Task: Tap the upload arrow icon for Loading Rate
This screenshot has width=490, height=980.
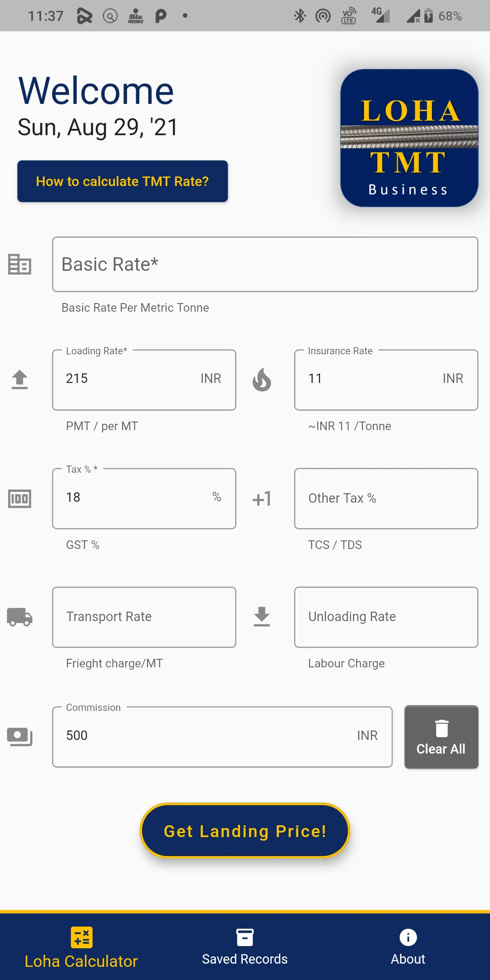Action: tap(20, 380)
